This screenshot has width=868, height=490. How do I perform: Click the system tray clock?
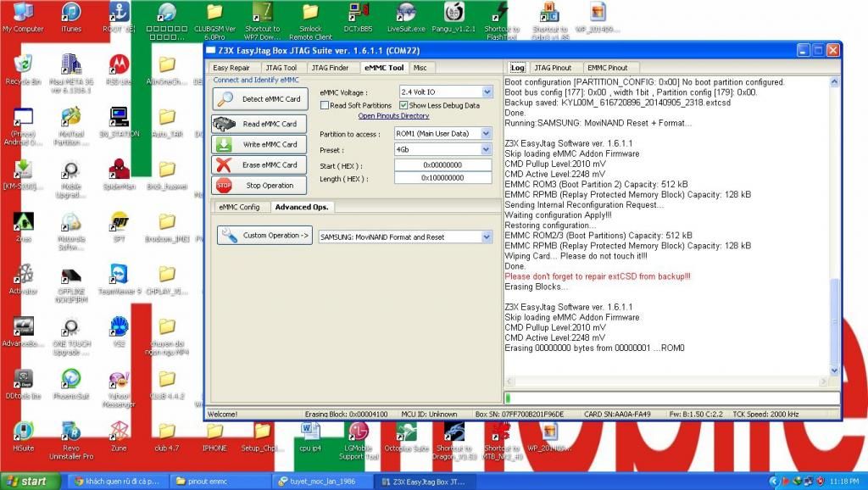pyautogui.click(x=844, y=482)
